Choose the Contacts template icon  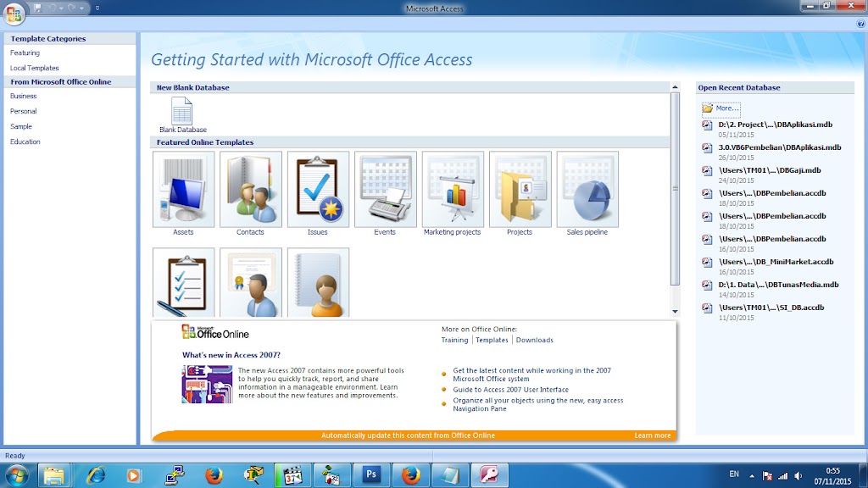251,189
